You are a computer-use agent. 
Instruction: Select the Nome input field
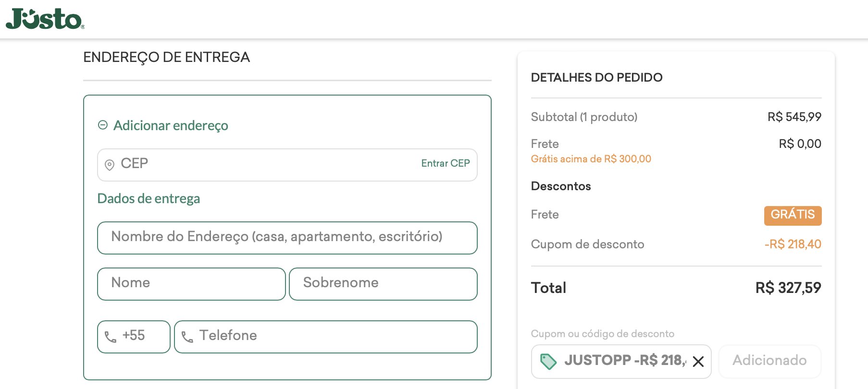[x=191, y=284]
